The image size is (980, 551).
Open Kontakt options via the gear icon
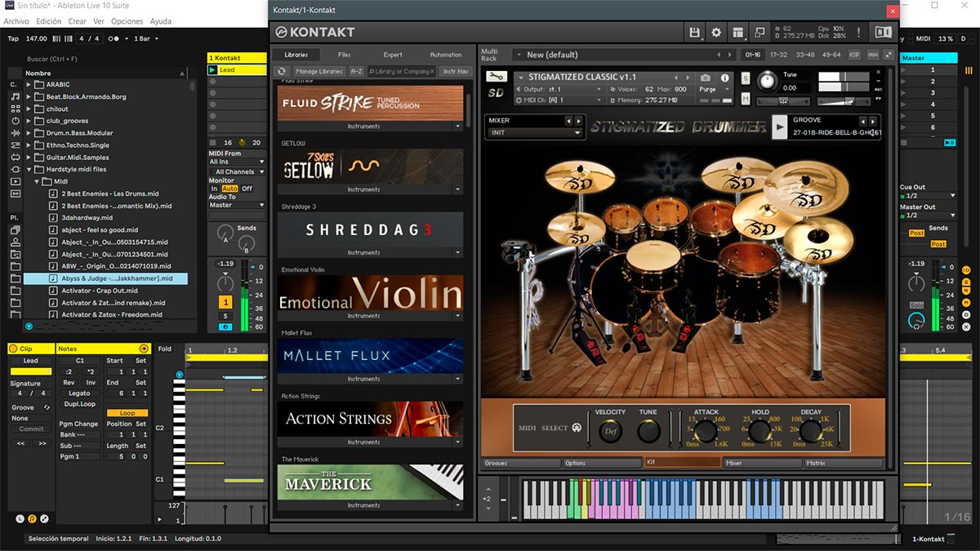point(716,33)
